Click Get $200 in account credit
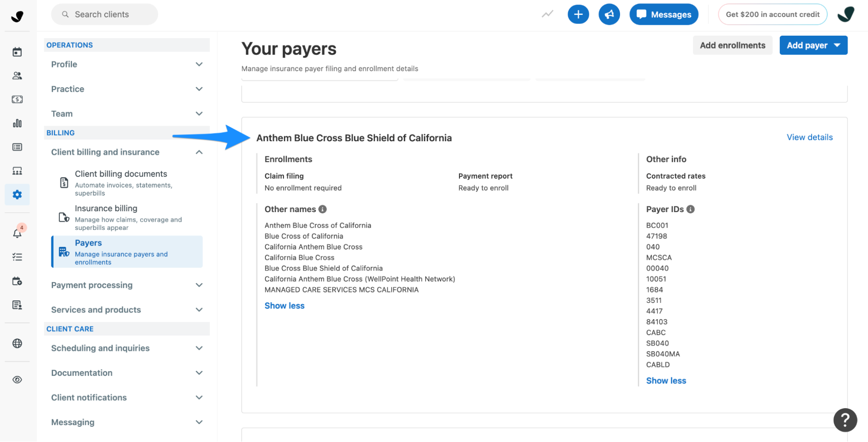The width and height of the screenshot is (868, 442). (772, 14)
